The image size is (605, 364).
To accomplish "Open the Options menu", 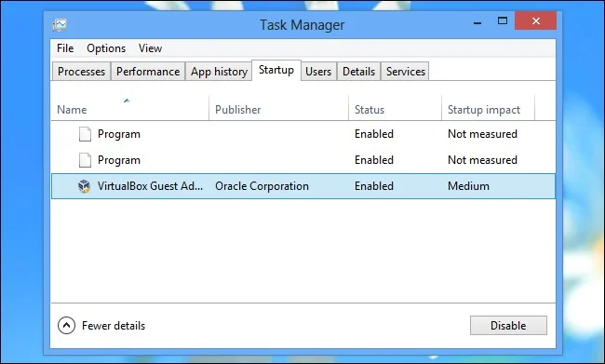I will 106,48.
